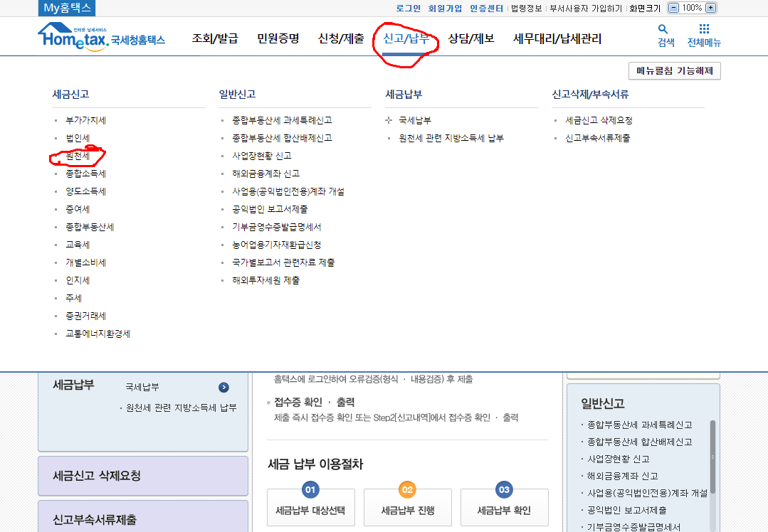
Task: Click 사업장현황 신고 in right sidebar list
Action: (x=618, y=459)
